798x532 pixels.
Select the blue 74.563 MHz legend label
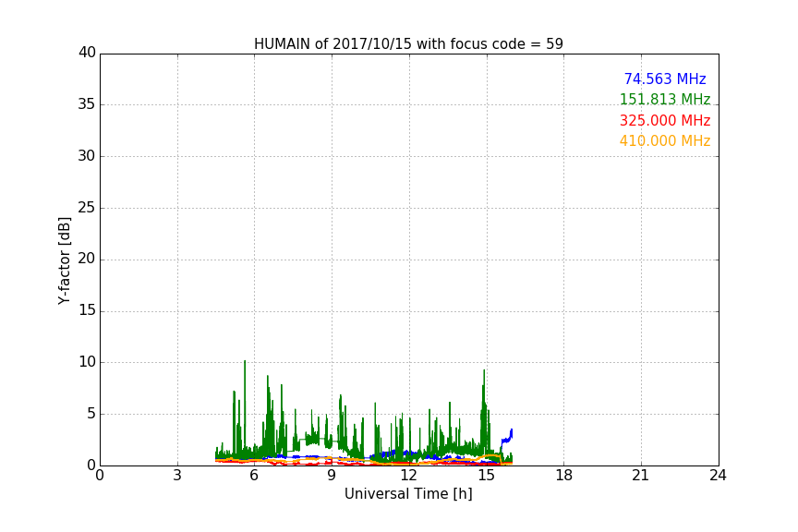(x=665, y=79)
